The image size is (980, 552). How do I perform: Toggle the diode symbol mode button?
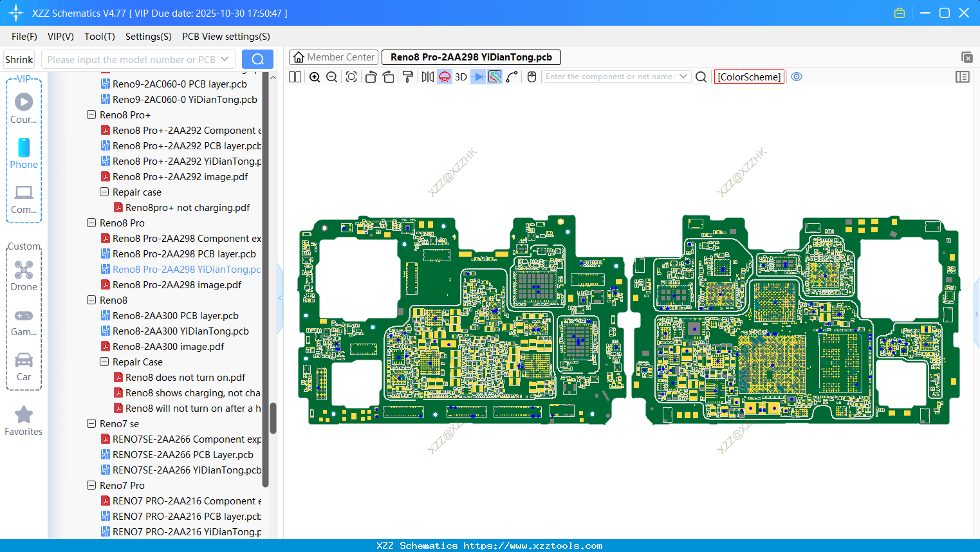(477, 77)
